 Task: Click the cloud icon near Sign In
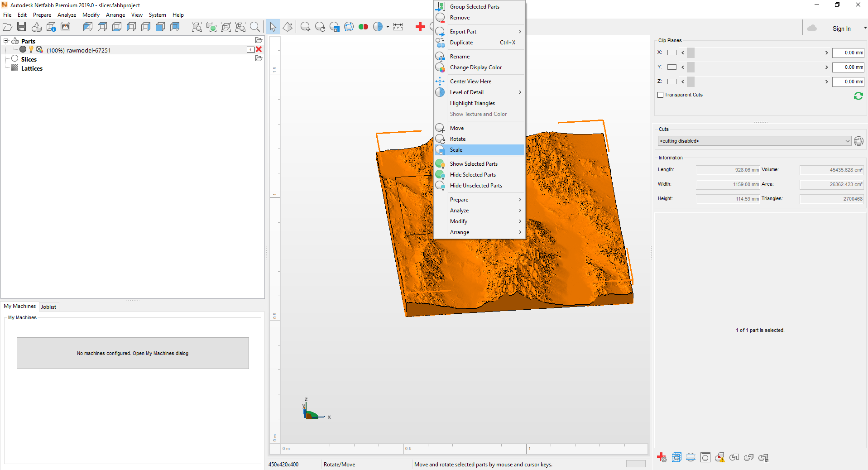coord(812,28)
